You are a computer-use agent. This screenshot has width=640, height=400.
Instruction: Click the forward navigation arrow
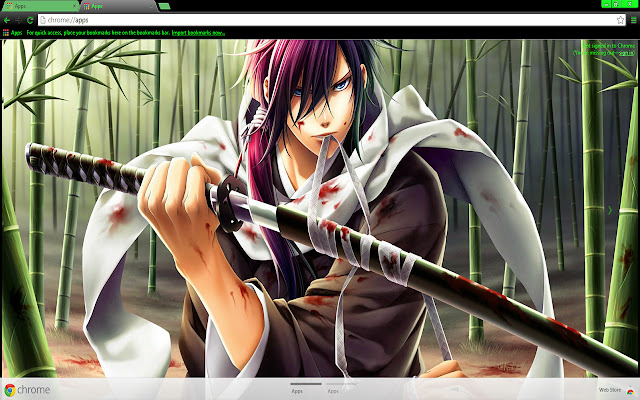point(18,20)
